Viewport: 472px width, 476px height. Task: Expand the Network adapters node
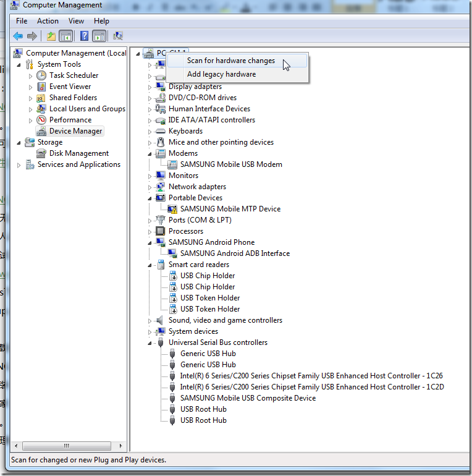[x=150, y=187]
